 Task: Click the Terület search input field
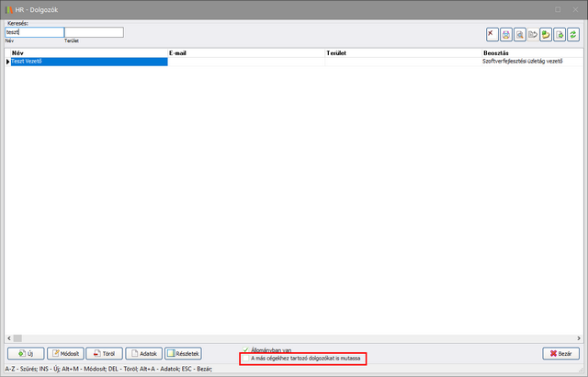(x=93, y=32)
